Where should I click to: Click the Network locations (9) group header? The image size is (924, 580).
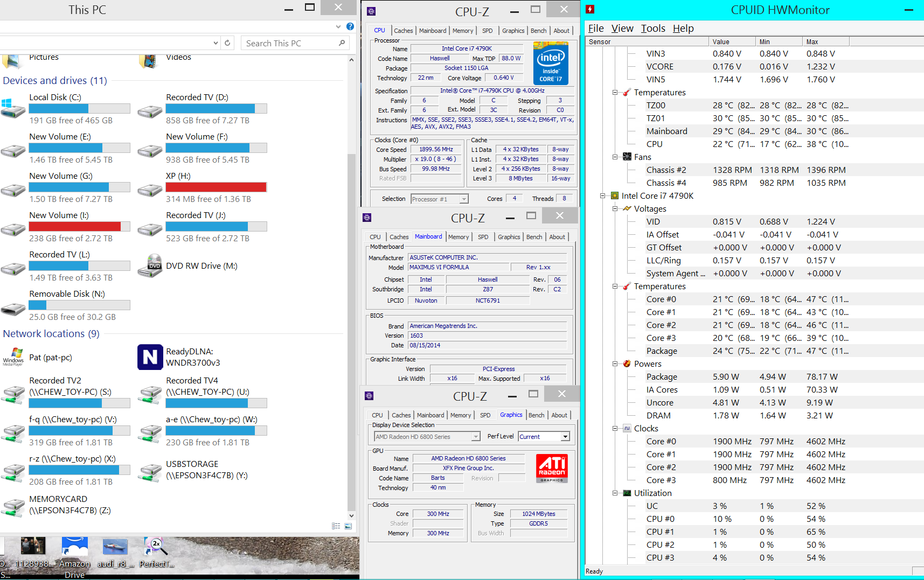tap(51, 334)
